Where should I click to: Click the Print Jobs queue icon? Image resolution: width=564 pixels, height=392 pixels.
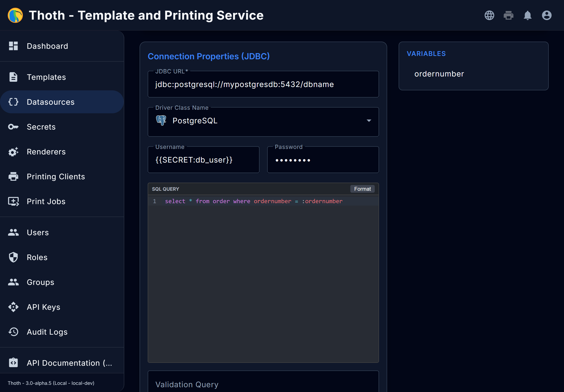pyautogui.click(x=13, y=201)
